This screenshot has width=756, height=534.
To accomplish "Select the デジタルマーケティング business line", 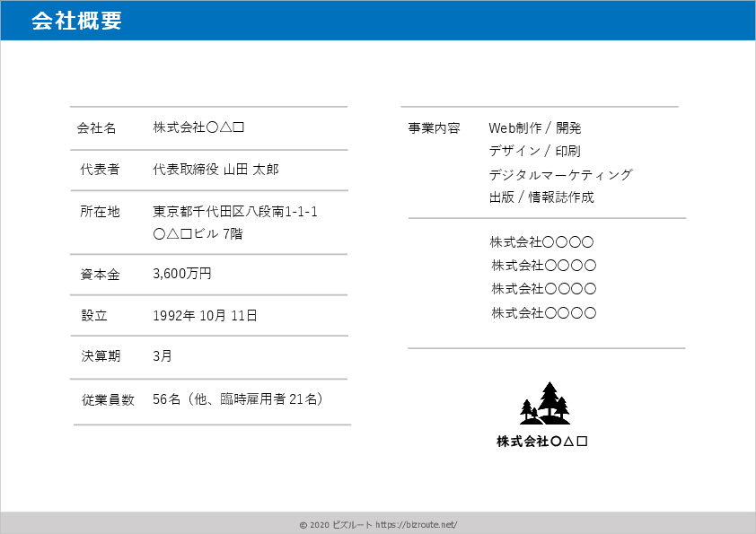I will click(560, 175).
